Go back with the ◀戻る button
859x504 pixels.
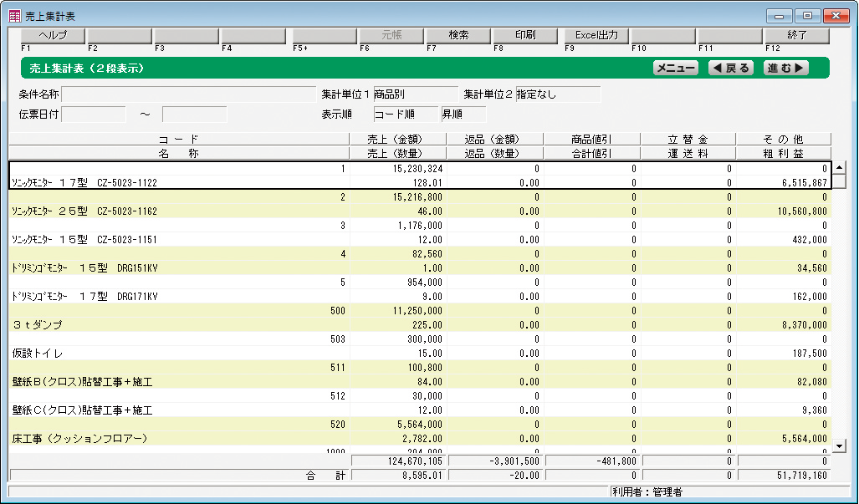[x=730, y=69]
